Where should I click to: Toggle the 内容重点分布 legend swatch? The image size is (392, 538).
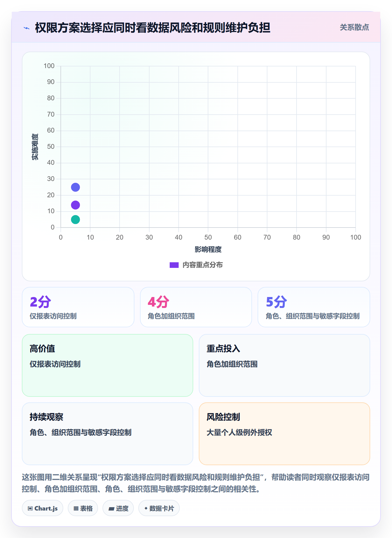click(174, 265)
